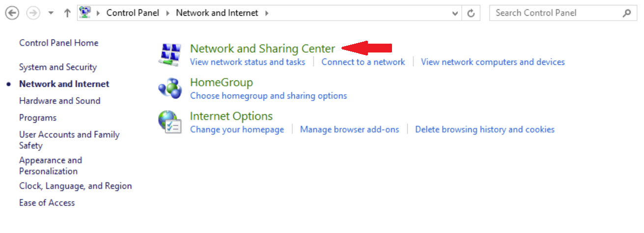Expand the chevron after Control Panel breadcrumb
This screenshot has width=644, height=233.
coord(168,13)
